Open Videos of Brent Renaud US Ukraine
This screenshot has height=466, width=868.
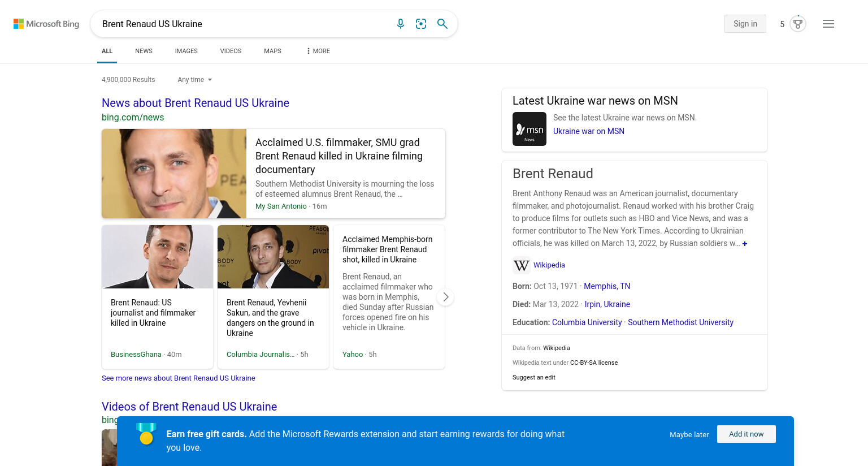pyautogui.click(x=189, y=407)
